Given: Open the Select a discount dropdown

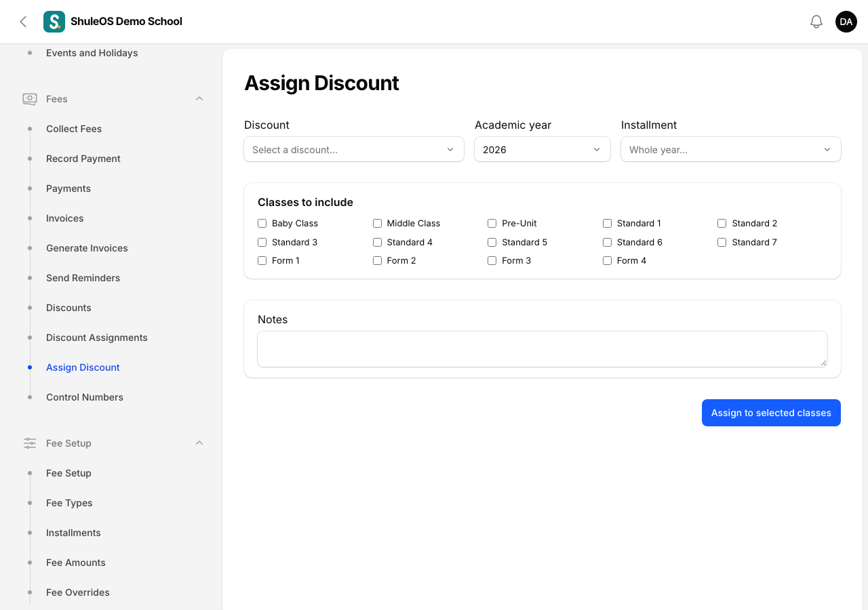Looking at the screenshot, I should pos(354,149).
